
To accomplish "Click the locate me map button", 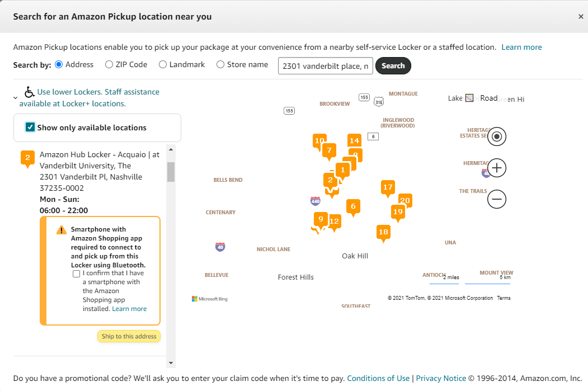I will 497,136.
